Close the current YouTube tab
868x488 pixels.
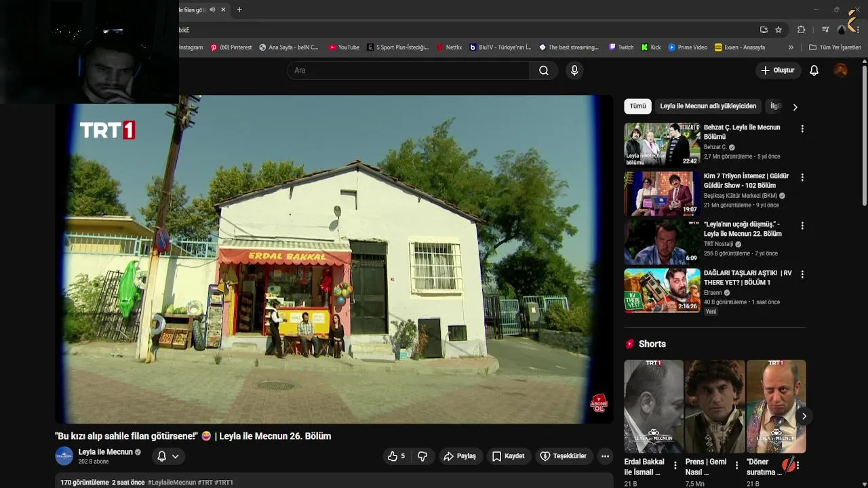(x=223, y=9)
